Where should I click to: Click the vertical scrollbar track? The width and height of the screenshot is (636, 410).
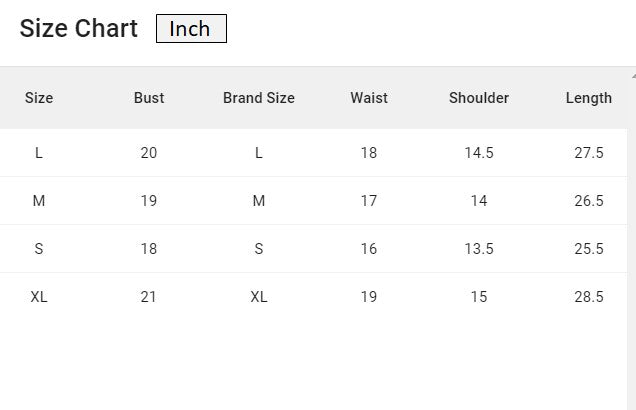click(x=632, y=250)
